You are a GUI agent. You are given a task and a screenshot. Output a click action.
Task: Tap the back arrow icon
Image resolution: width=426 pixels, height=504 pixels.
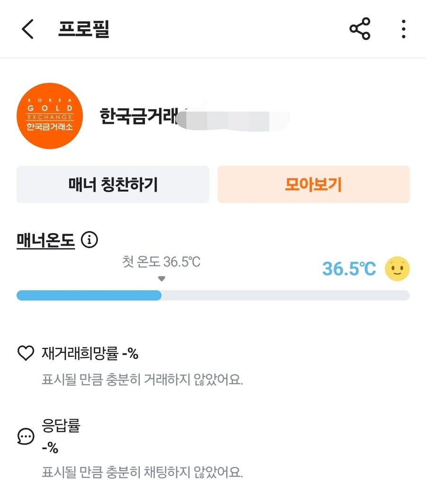pyautogui.click(x=28, y=29)
